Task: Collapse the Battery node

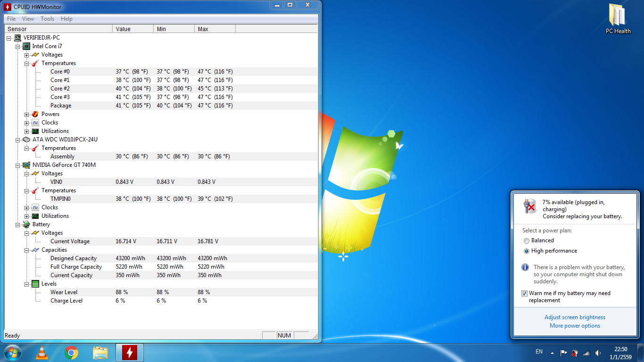Action: coord(18,224)
